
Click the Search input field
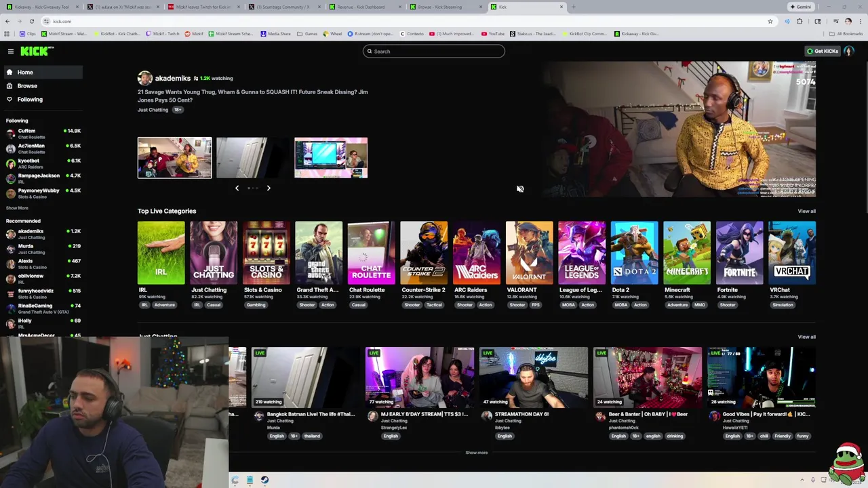coord(434,51)
